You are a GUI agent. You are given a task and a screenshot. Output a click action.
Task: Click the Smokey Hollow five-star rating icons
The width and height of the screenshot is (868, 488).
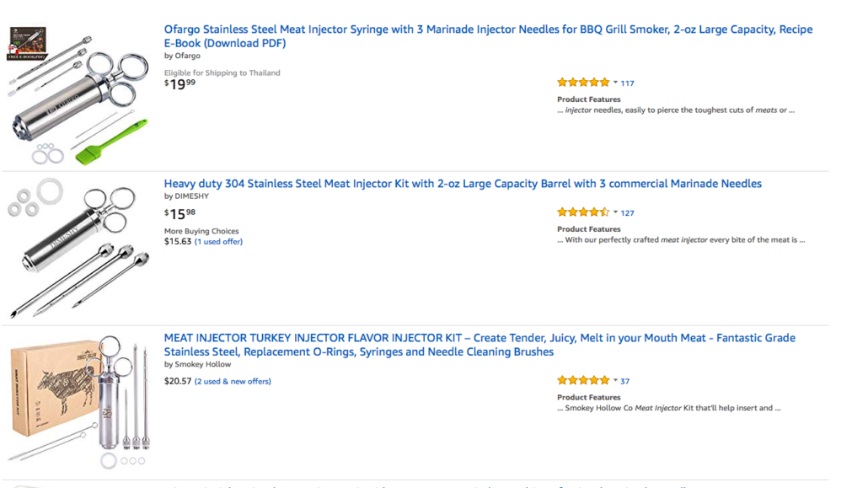click(583, 381)
